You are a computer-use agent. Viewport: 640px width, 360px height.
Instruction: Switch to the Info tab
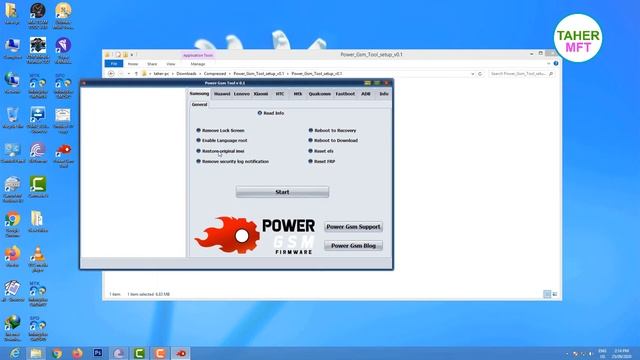pyautogui.click(x=384, y=94)
